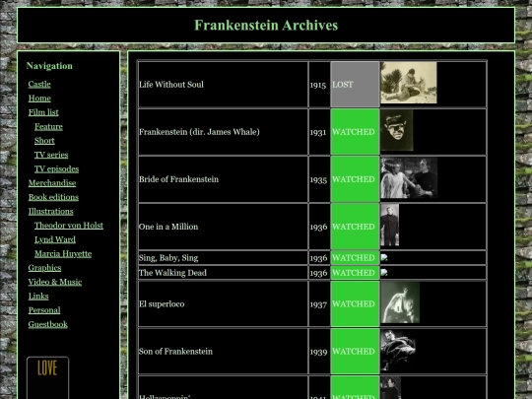
Task: Click the 'Son of Frankenstein' title text
Action: point(175,352)
